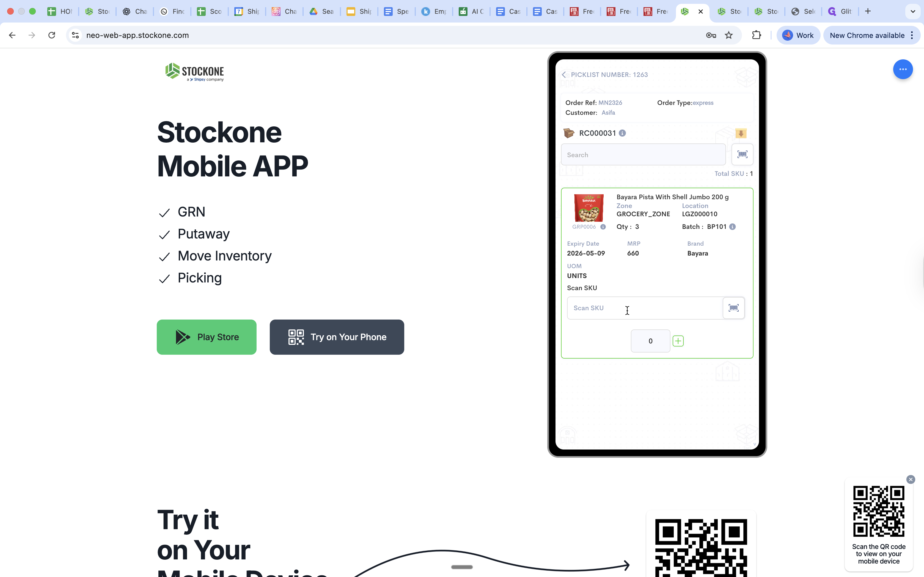Click barcode icon in Scan SKU field
The width and height of the screenshot is (924, 577).
(733, 307)
